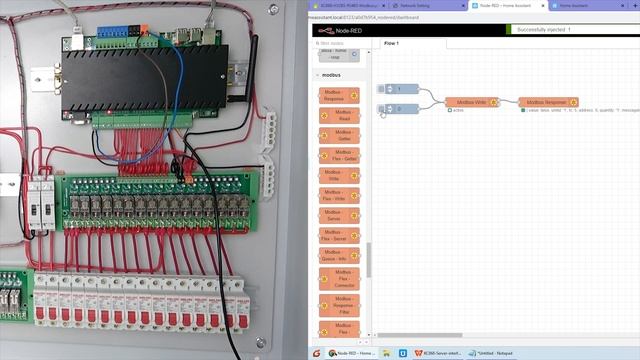
Task: Pick Modbus Getter node in palette
Action: click(x=339, y=136)
